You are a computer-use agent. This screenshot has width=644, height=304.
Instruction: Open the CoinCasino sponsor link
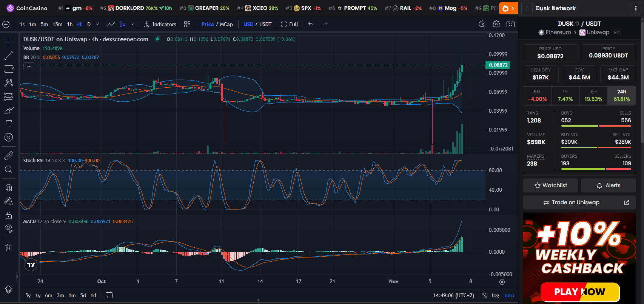coord(27,8)
